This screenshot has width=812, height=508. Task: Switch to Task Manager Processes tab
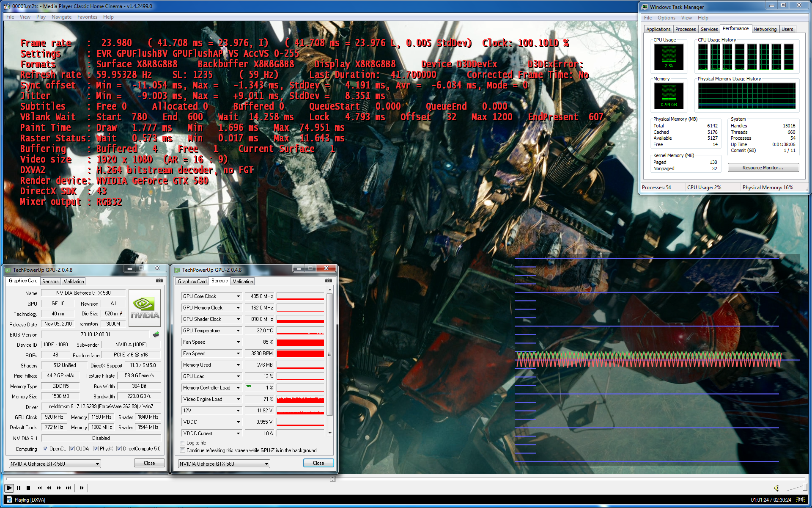pyautogui.click(x=685, y=29)
